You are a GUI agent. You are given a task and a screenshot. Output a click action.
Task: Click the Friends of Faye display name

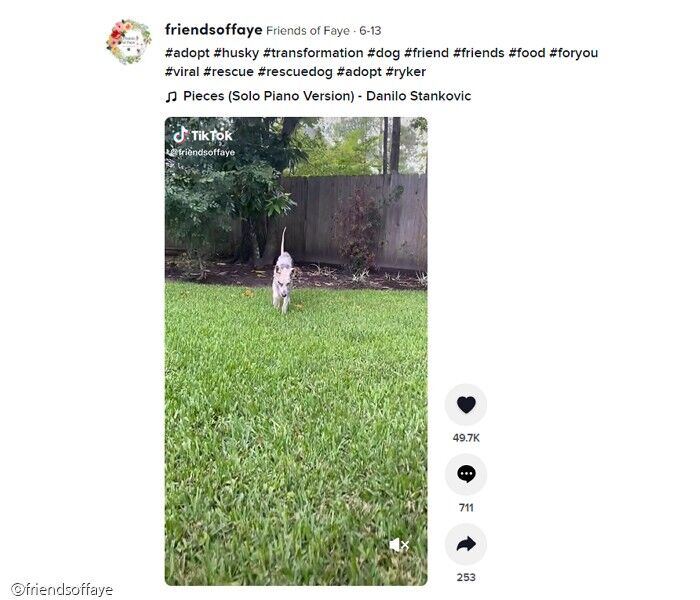pos(308,31)
